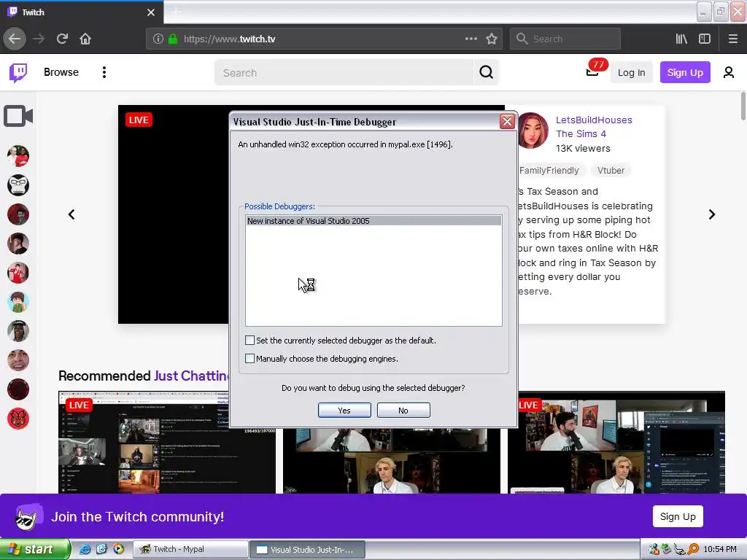The image size is (747, 560).
Task: Click the magnifier tray icon near clock
Action: tap(693, 550)
